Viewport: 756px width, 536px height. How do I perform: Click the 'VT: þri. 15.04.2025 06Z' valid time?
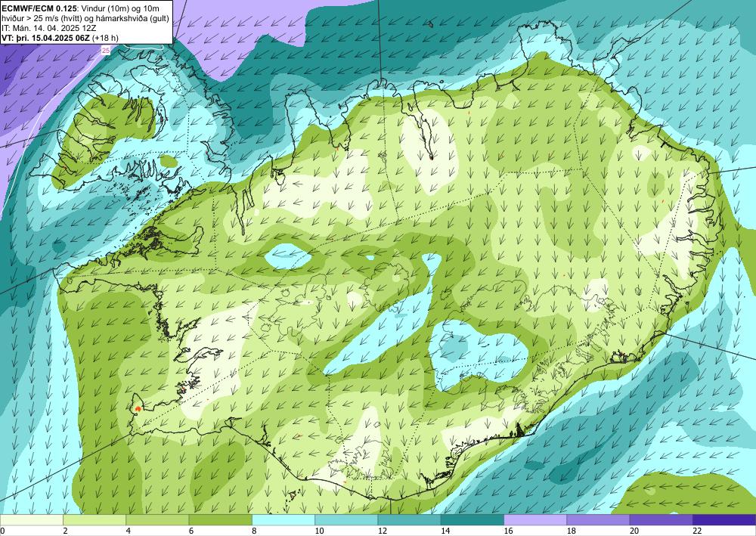click(x=45, y=38)
